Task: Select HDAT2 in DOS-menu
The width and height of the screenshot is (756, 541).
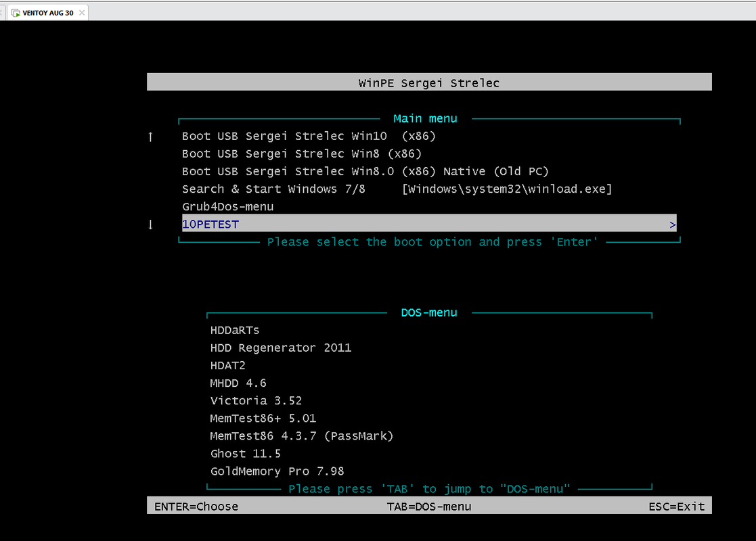Action: click(227, 366)
